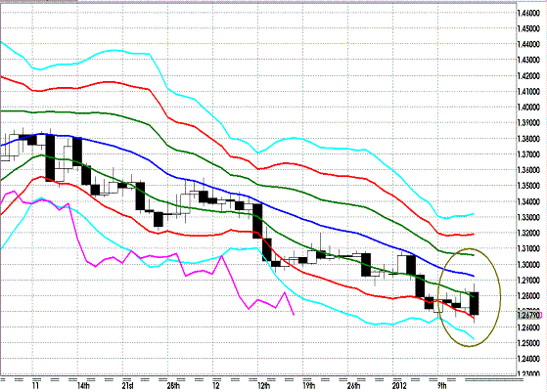
Task: Click the 11 date label on time axis
Action: 35,386
